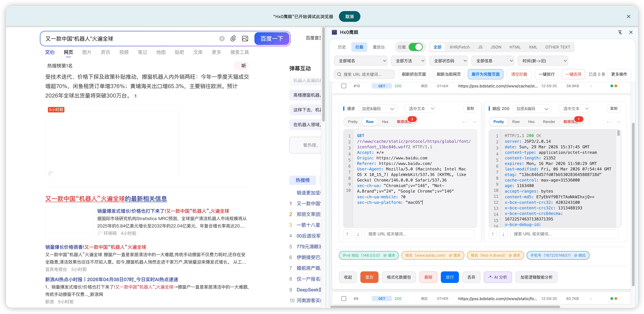Open the 又一款中国机器人 latest news headline link
This screenshot has height=314, width=644.
tap(106, 199)
